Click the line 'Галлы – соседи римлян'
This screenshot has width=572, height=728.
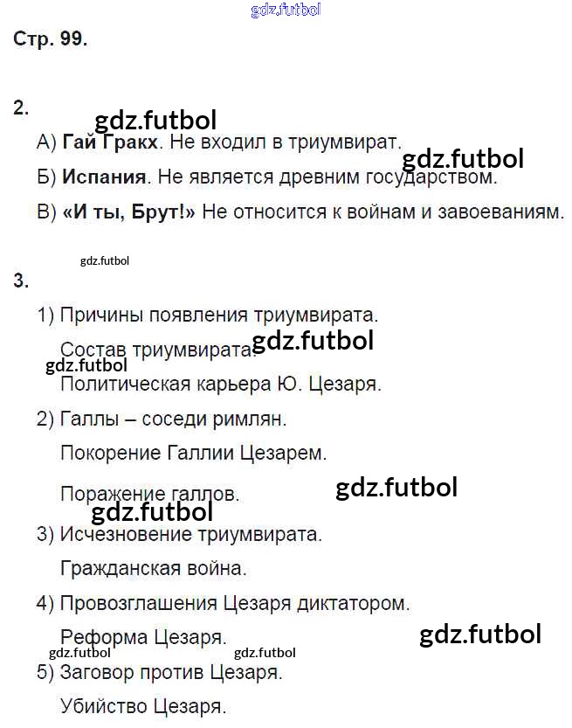tap(173, 419)
